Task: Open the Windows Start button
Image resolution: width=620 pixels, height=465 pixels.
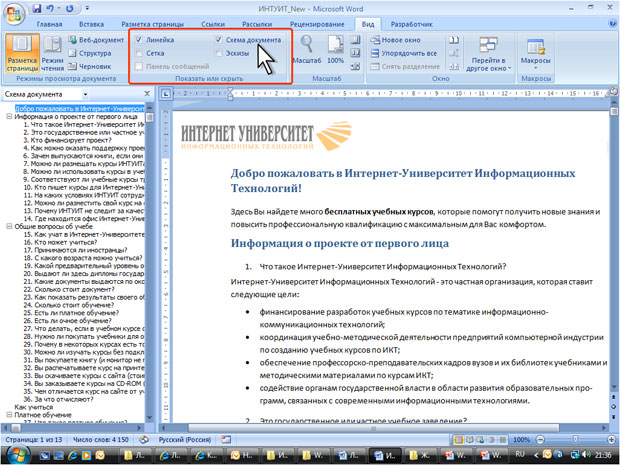Action: coord(17,455)
